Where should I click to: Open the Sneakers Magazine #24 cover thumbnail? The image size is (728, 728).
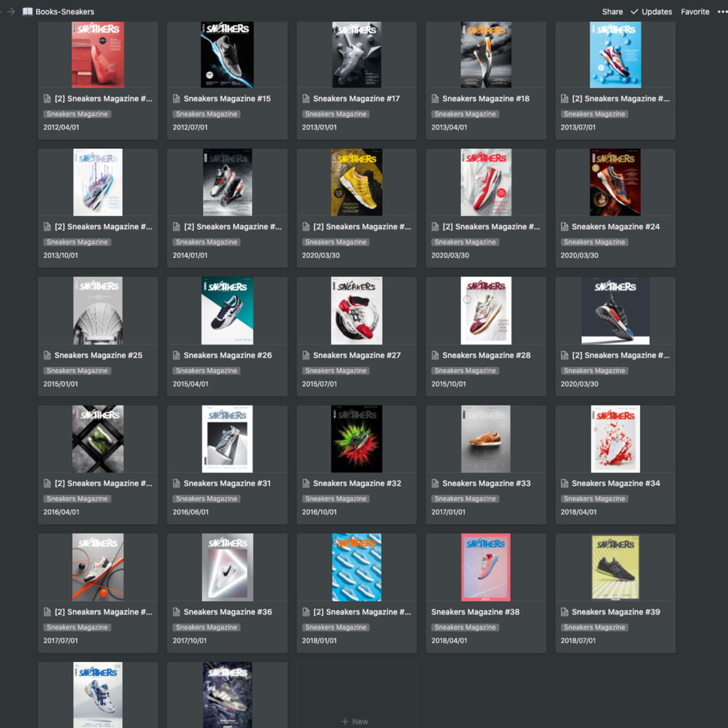pos(615,183)
